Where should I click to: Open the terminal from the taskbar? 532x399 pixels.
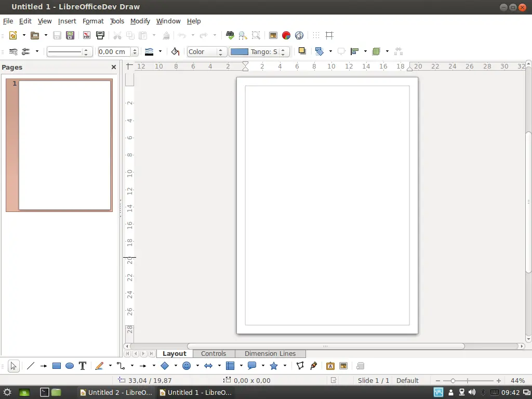click(45, 393)
